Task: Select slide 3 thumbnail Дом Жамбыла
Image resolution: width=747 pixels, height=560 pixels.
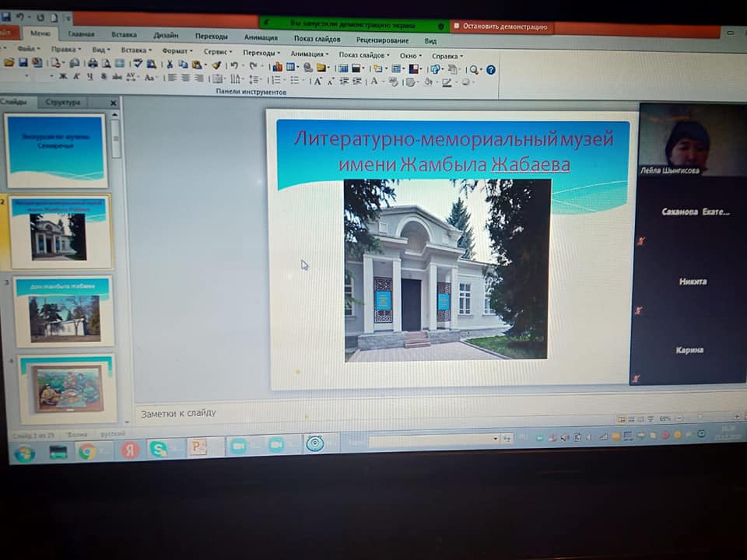Action: point(64,311)
